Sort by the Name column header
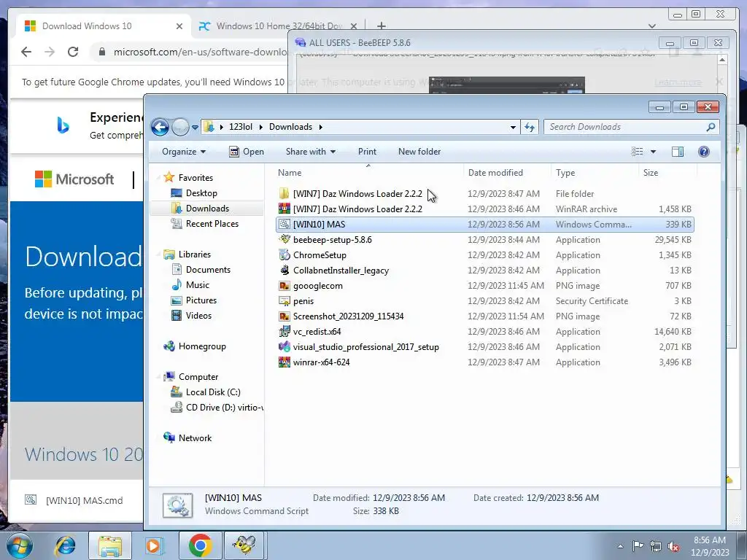 tap(370, 173)
